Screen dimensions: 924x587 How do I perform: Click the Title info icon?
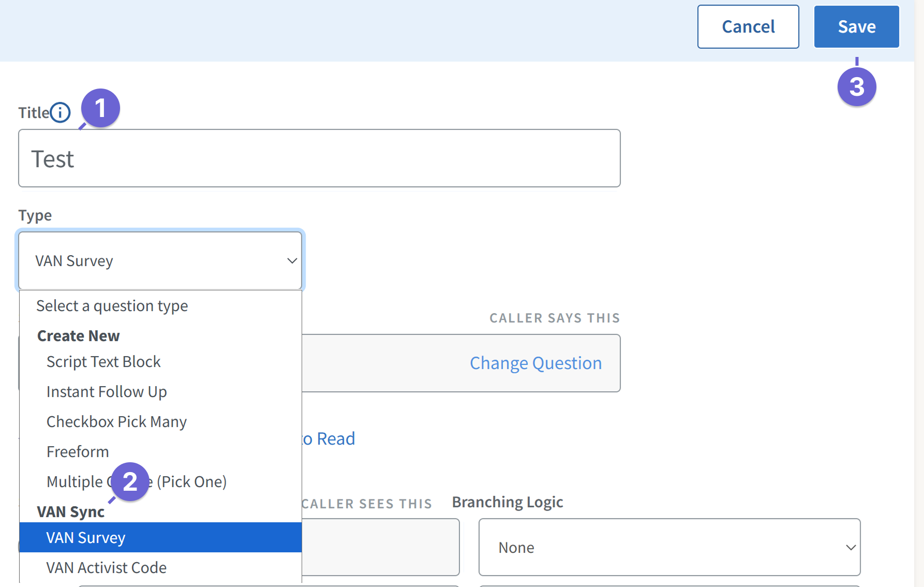tap(60, 112)
